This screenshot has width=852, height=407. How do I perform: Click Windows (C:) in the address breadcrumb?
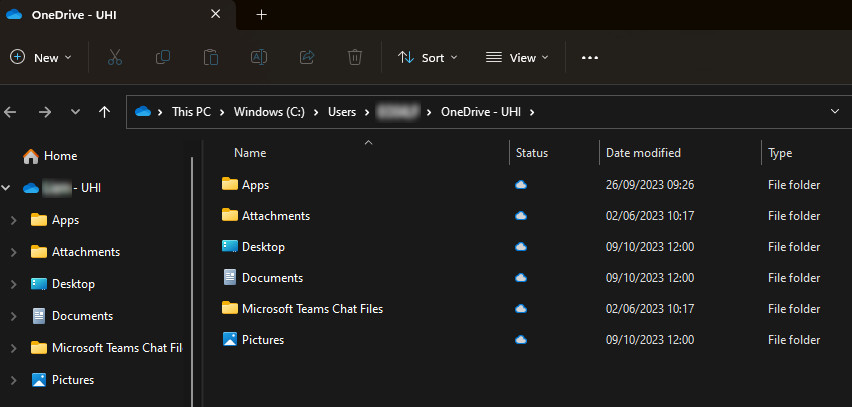[269, 112]
